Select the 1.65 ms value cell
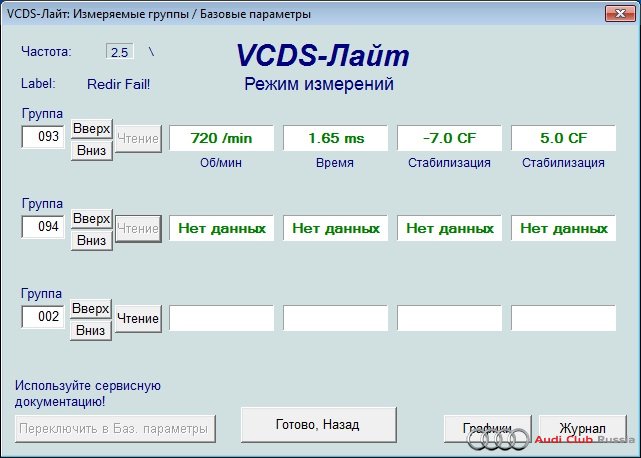 point(335,138)
